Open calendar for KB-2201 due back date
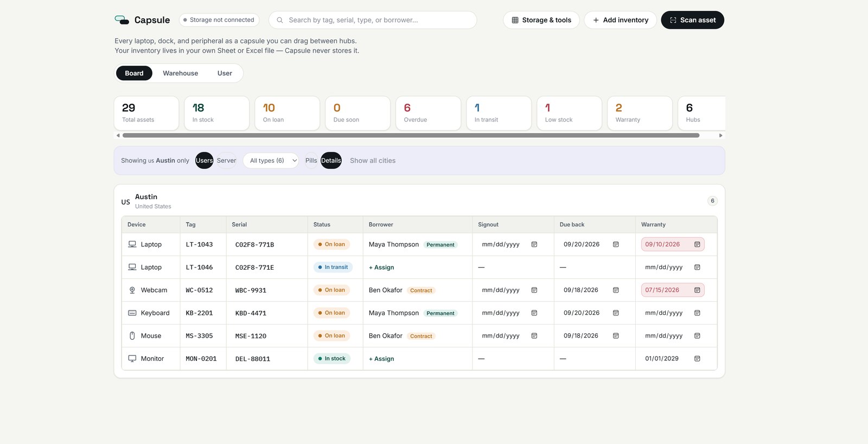Screen dimensions: 868x444 pyautogui.click(x=616, y=313)
